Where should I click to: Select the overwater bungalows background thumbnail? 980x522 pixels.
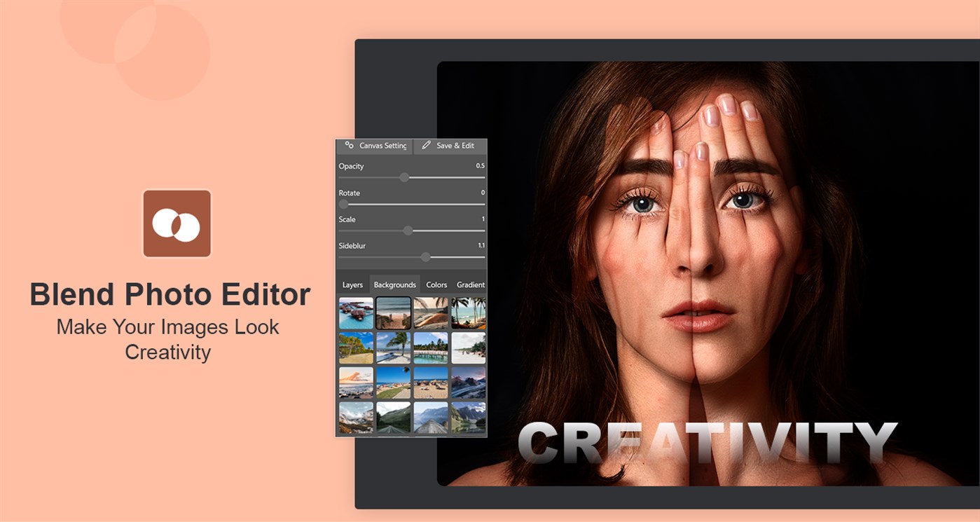(354, 312)
